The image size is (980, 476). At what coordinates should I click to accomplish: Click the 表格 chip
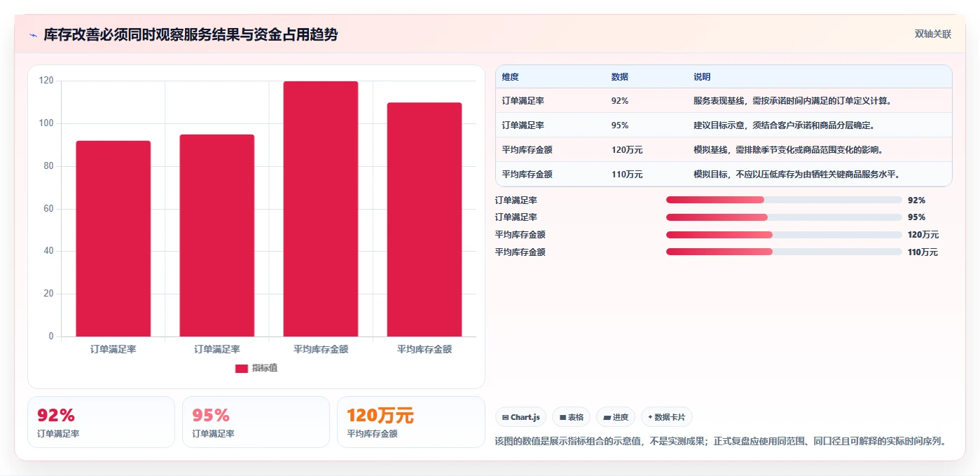(572, 417)
